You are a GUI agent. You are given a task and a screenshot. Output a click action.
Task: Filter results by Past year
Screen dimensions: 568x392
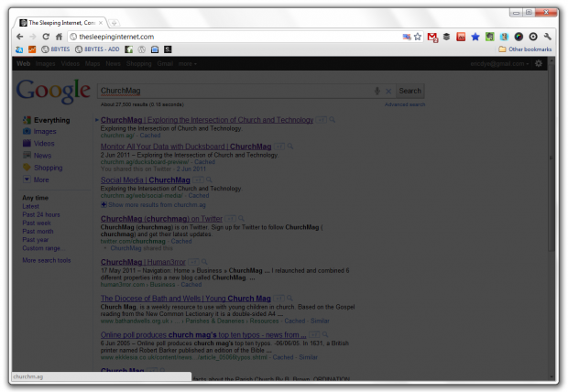tap(35, 240)
